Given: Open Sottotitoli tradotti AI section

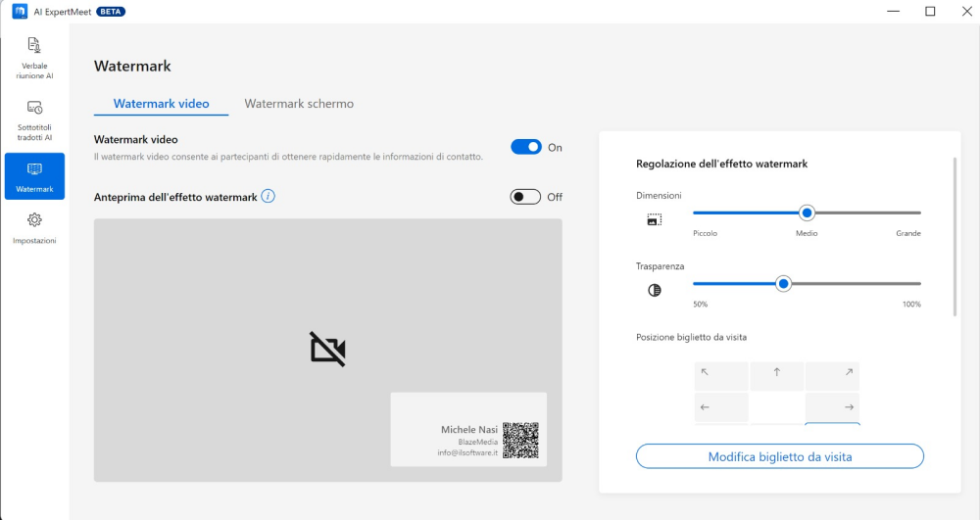Looking at the screenshot, I should click(x=34, y=120).
